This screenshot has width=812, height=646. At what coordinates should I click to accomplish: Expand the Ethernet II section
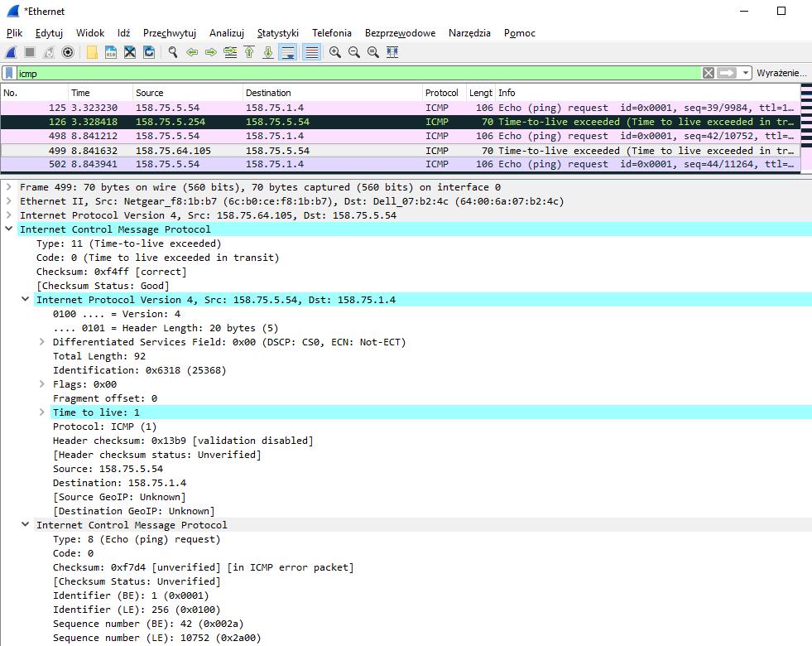click(x=9, y=201)
